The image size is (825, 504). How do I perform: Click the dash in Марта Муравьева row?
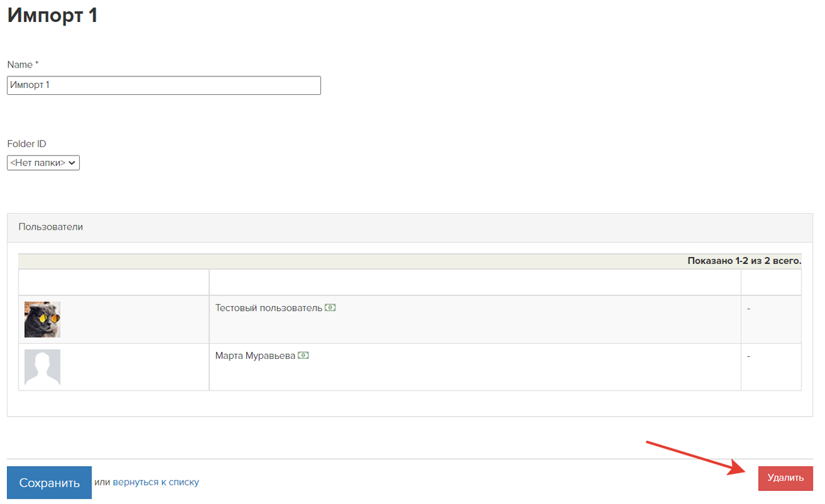pos(749,356)
